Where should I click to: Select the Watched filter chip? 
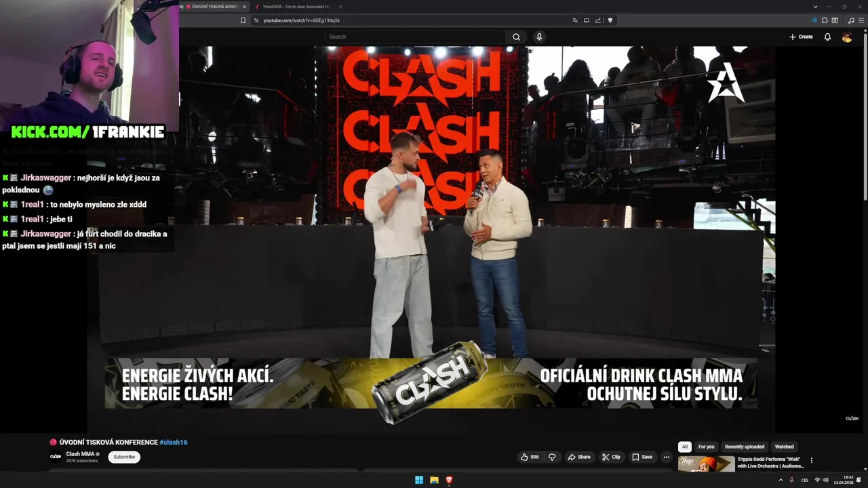tap(784, 447)
